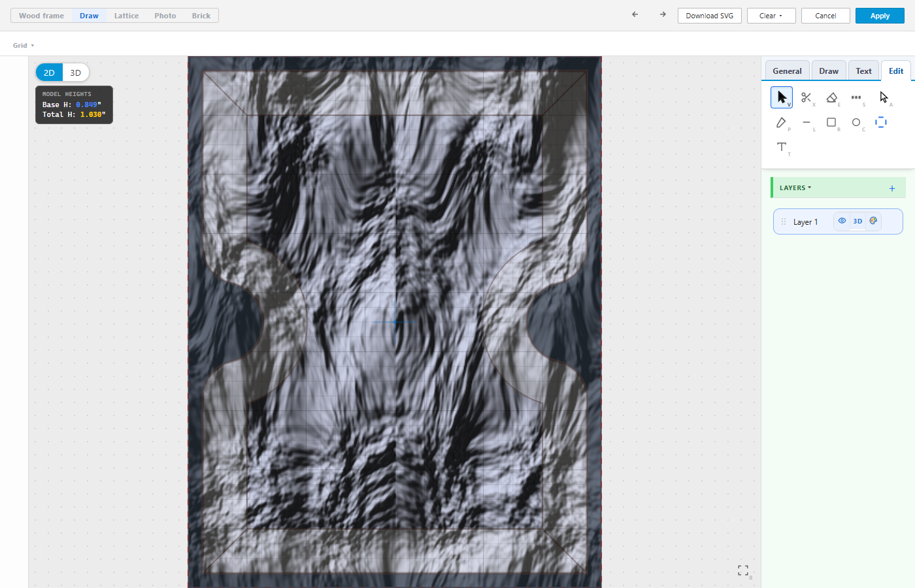This screenshot has height=588, width=915.
Task: Select the outlined arrow node tool (A)
Action: pos(884,97)
